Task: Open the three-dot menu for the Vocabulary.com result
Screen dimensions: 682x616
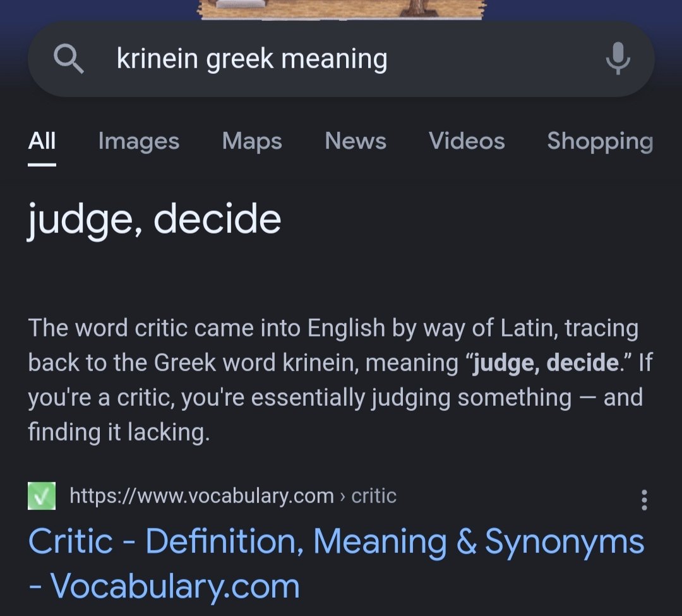Action: [643, 499]
